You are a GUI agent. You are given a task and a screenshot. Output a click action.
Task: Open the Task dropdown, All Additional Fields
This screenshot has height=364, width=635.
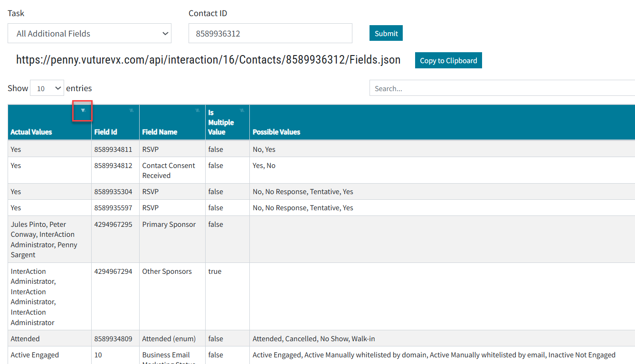89,33
